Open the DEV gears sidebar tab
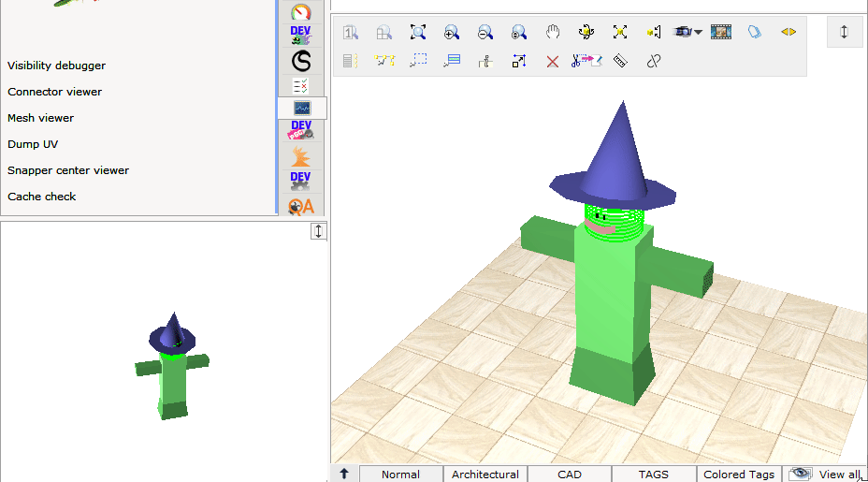 (301, 182)
